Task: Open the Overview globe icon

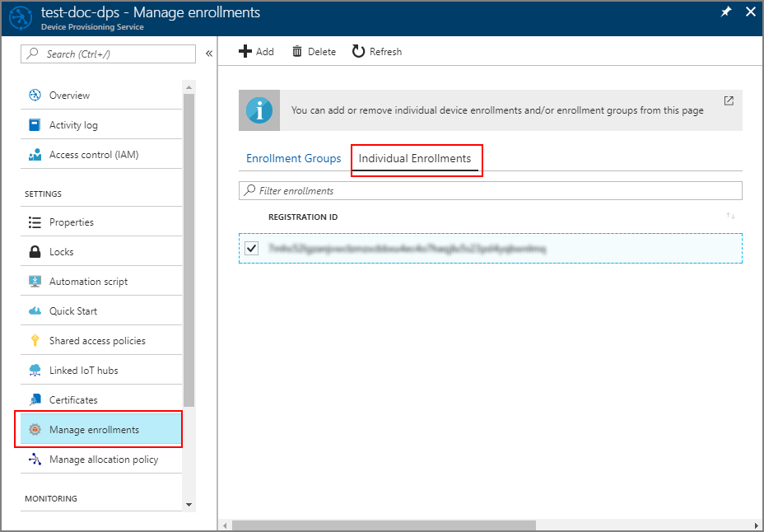Action: (35, 95)
